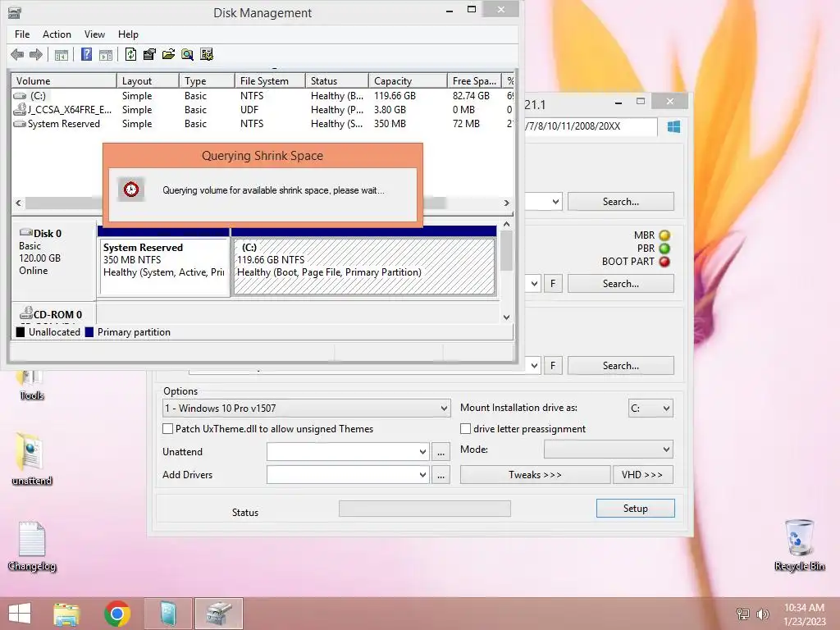Select the (C:) 119.66 GB NTFS partition block
Image resolution: width=840 pixels, height=630 pixels.
click(363, 267)
